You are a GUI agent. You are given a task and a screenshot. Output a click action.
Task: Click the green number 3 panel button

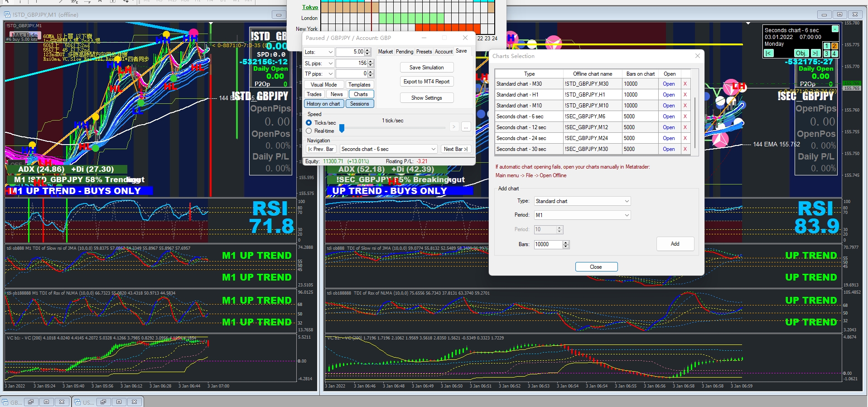(x=827, y=53)
